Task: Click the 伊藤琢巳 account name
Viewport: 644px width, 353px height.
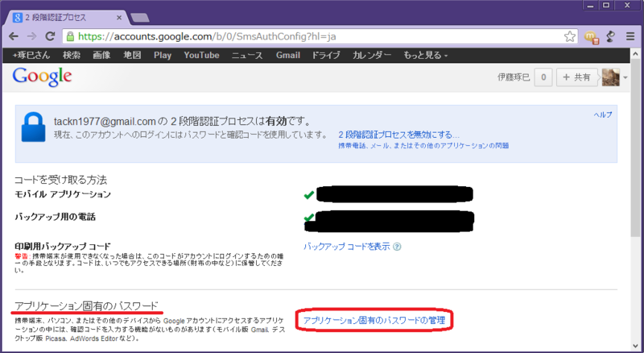Action: (514, 77)
